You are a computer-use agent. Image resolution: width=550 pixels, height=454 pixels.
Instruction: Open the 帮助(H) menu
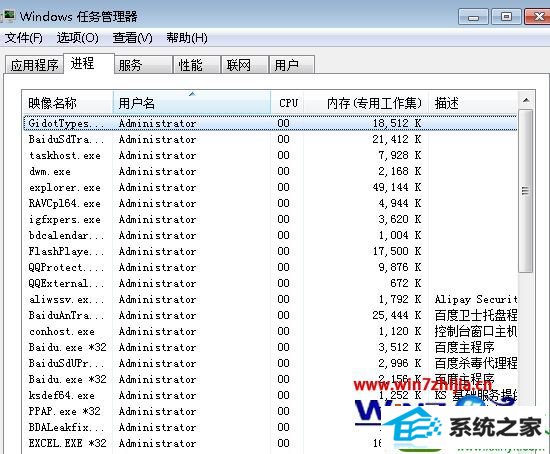(x=187, y=38)
